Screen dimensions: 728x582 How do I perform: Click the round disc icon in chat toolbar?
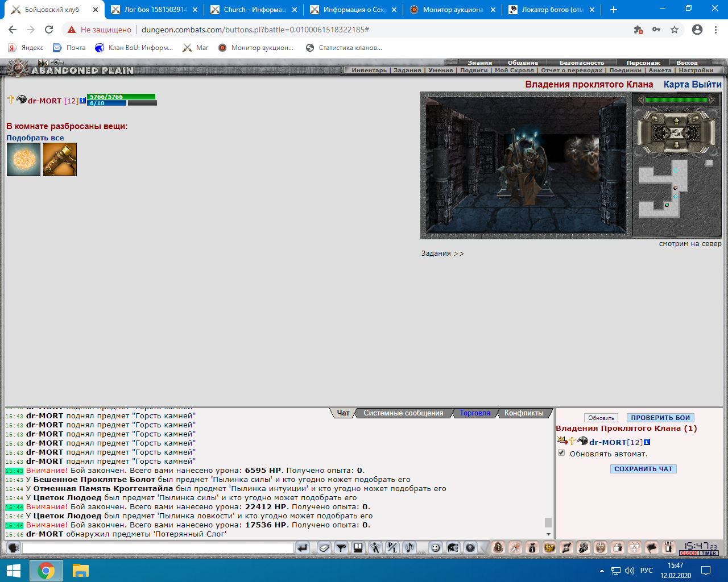470,547
